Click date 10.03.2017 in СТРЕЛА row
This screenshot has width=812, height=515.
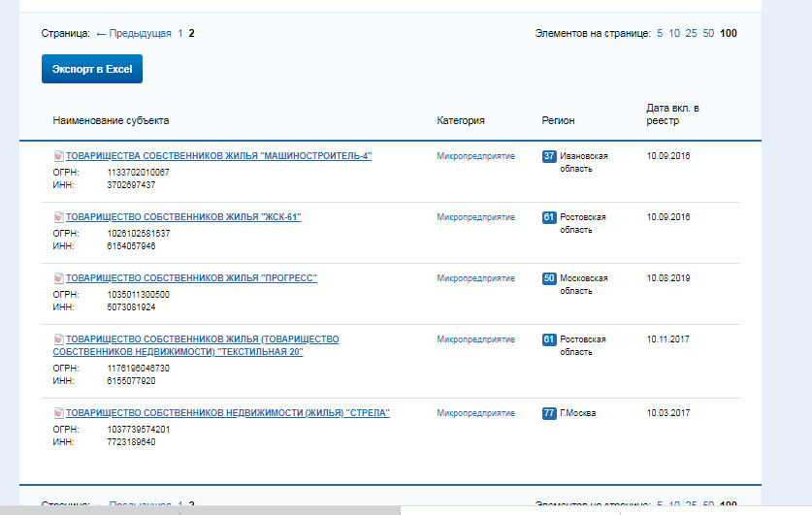pyautogui.click(x=668, y=412)
